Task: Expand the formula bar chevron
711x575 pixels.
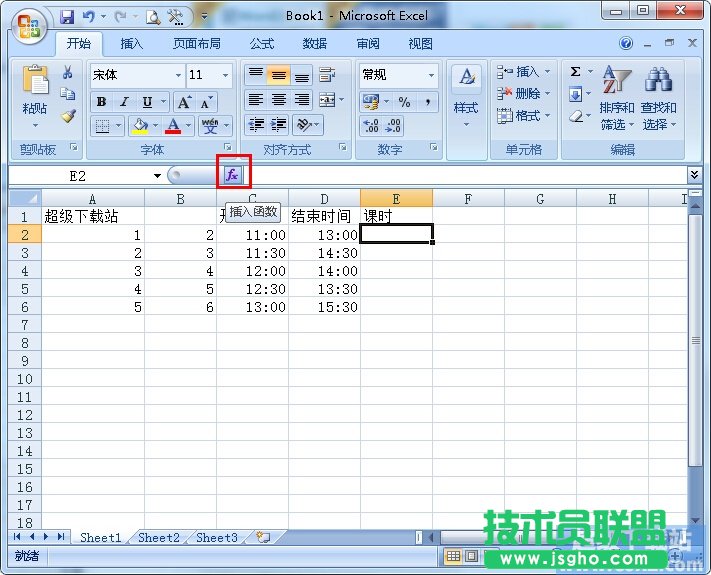Action: [694, 175]
